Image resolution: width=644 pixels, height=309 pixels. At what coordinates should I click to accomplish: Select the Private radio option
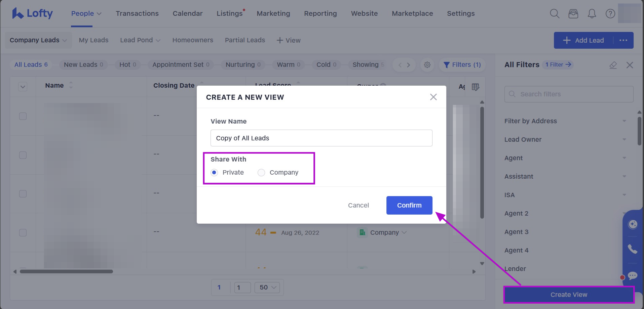pyautogui.click(x=214, y=173)
